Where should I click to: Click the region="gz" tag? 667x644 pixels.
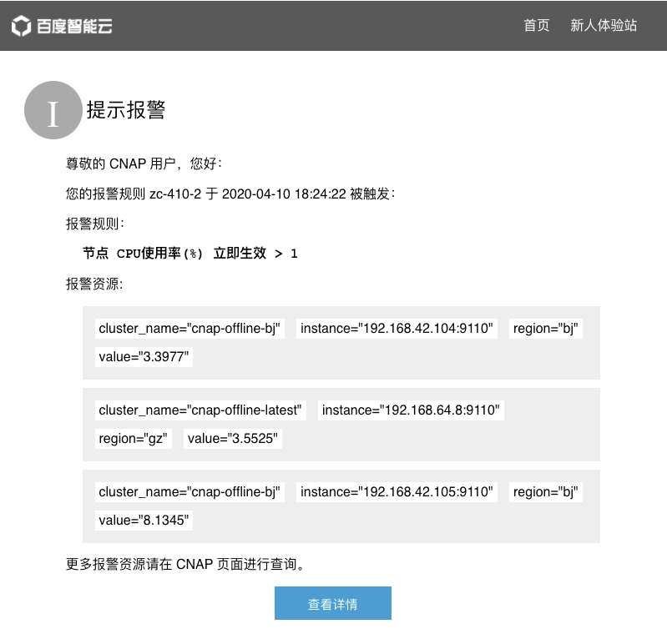pyautogui.click(x=133, y=439)
